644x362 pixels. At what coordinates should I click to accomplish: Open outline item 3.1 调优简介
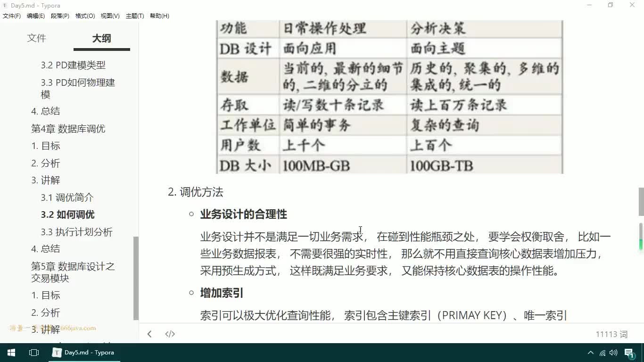pos(67,197)
